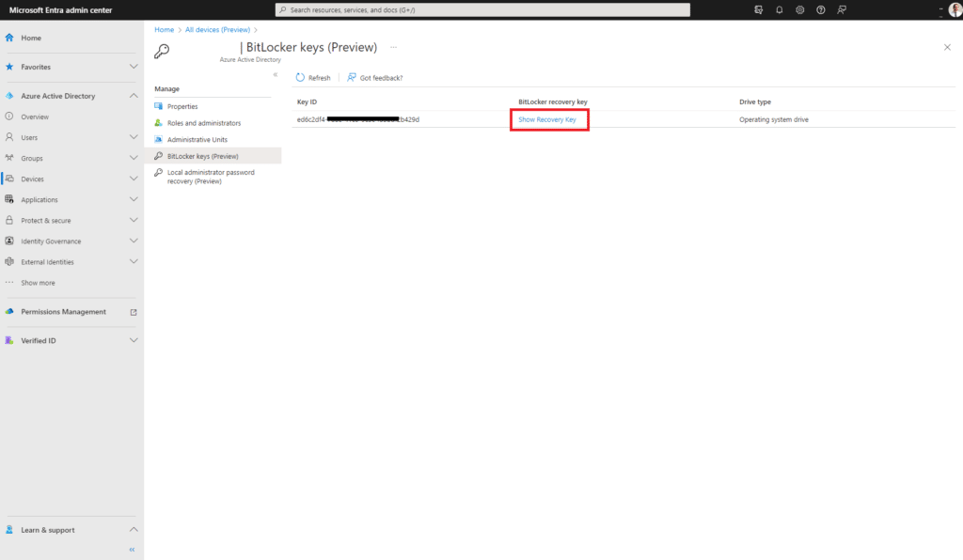Collapse the Azure Active Directory section

click(x=133, y=96)
